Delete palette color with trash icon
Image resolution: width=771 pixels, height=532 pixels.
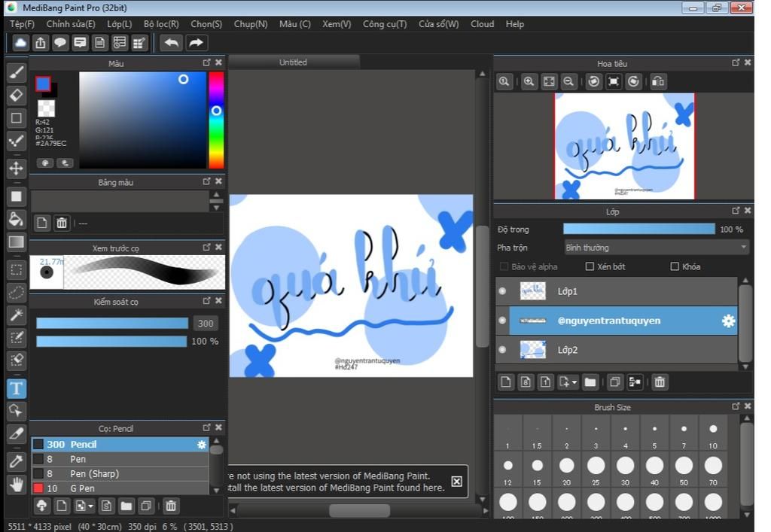click(x=62, y=223)
